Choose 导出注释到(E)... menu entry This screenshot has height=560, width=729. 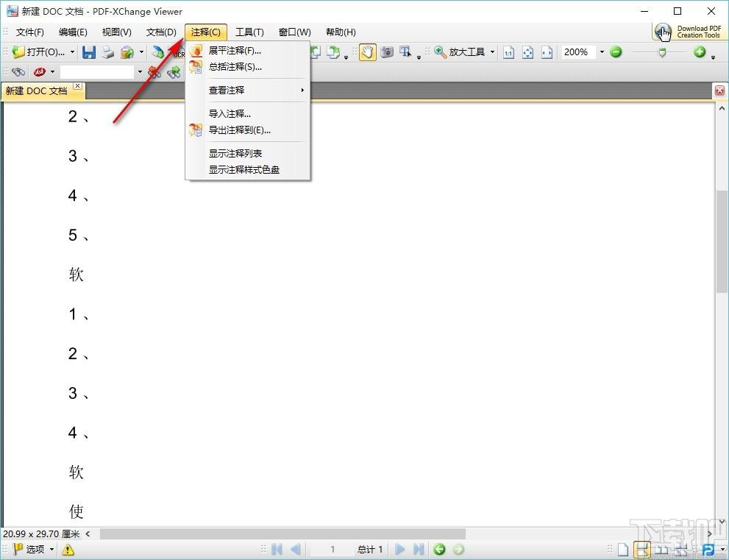click(x=248, y=130)
